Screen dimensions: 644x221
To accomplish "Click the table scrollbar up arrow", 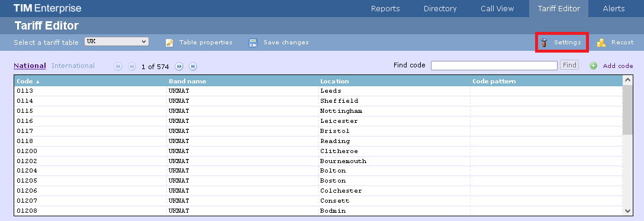I will point(627,80).
